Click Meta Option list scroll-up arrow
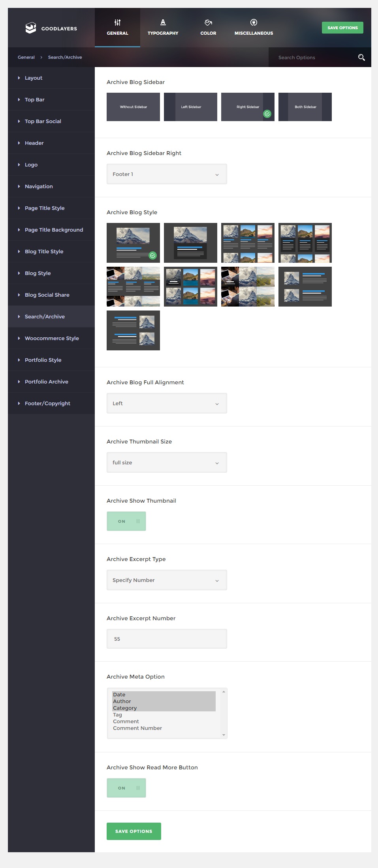 pos(224,691)
